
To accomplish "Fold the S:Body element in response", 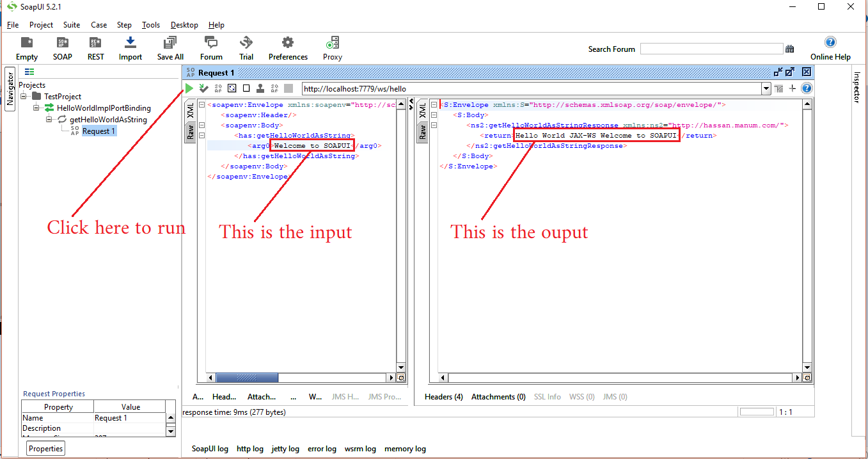I will pos(434,115).
